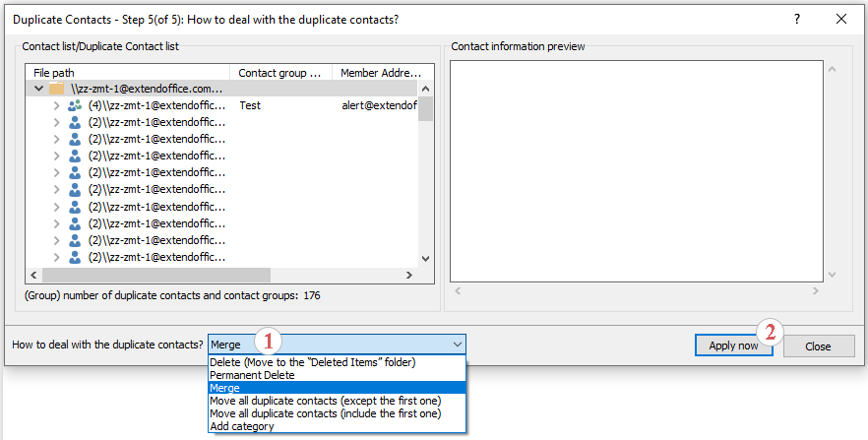Open the duplicate handling dropdown arrow
This screenshot has width=868, height=440.
(458, 345)
